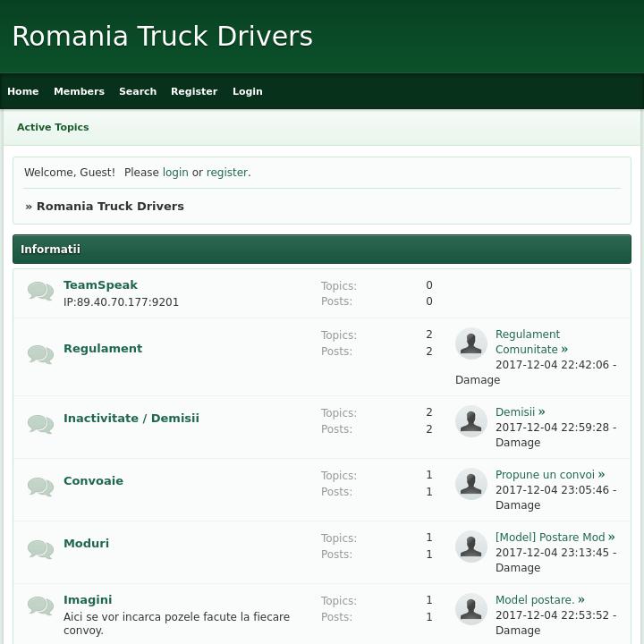Go to the Search page
The image size is (644, 644).
point(138,91)
